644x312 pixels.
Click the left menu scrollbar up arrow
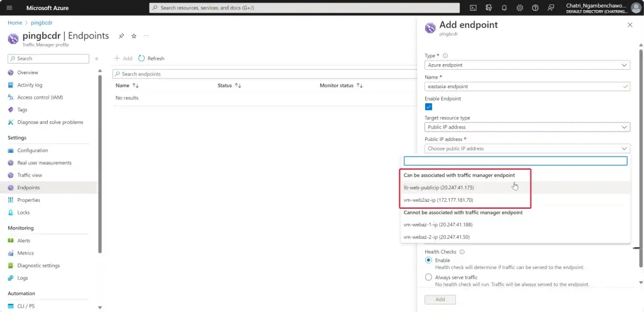[x=99, y=70]
